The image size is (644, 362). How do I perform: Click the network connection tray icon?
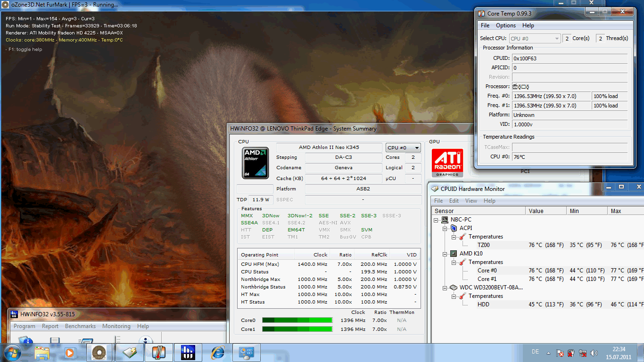[x=583, y=353]
